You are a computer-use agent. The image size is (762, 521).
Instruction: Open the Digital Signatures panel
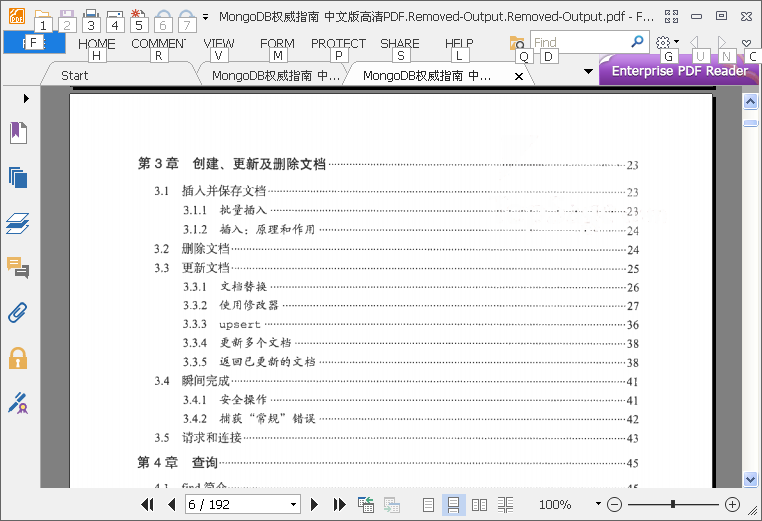tap(18, 403)
